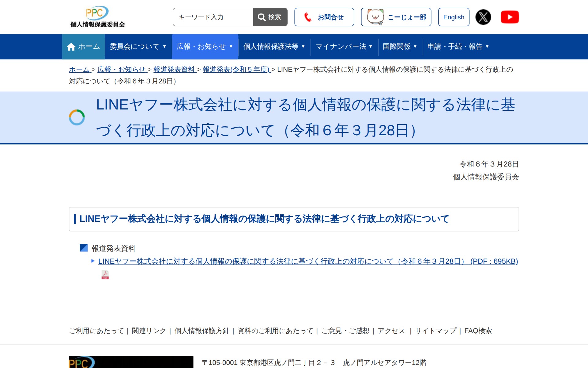This screenshot has width=588, height=368.
Task: Click 報道発表(令和５年度) breadcrumb link
Action: tap(236, 70)
